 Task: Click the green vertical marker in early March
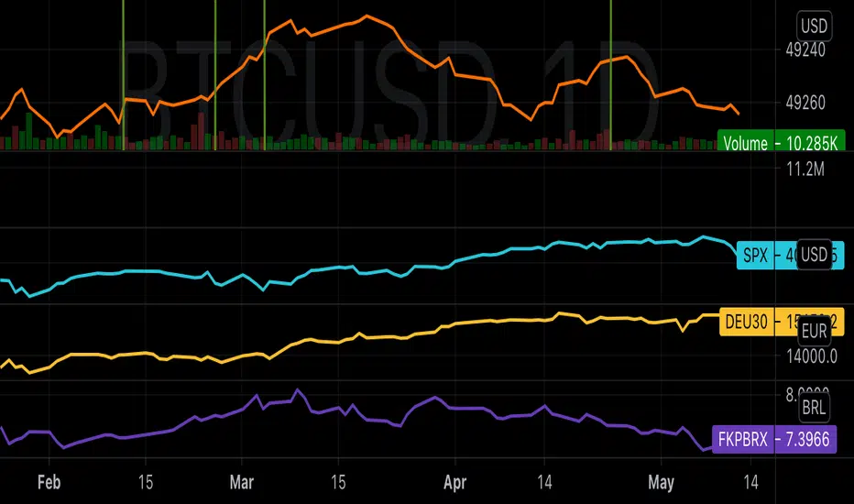coord(264,75)
